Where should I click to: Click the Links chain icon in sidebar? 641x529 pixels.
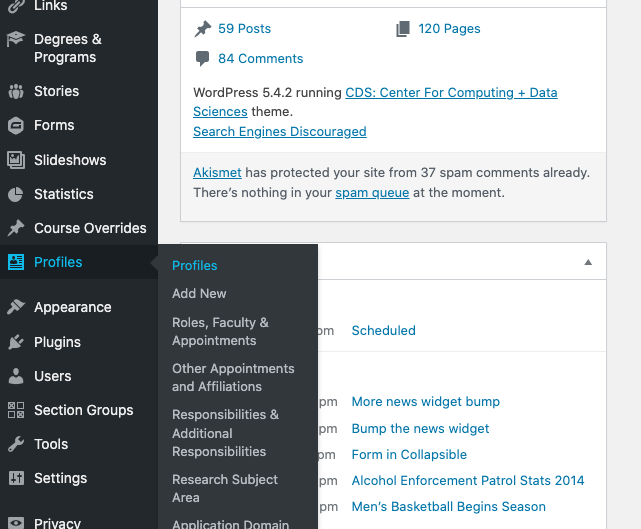coord(16,5)
